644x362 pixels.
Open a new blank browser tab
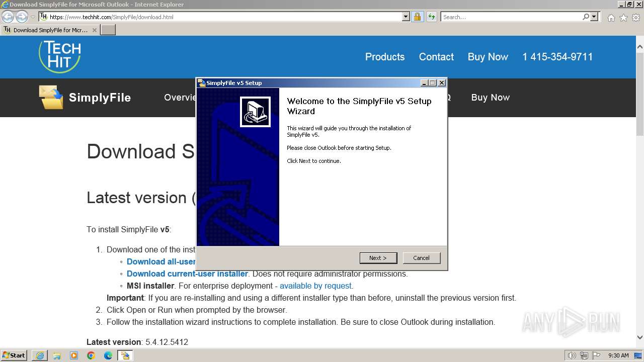pos(108,30)
